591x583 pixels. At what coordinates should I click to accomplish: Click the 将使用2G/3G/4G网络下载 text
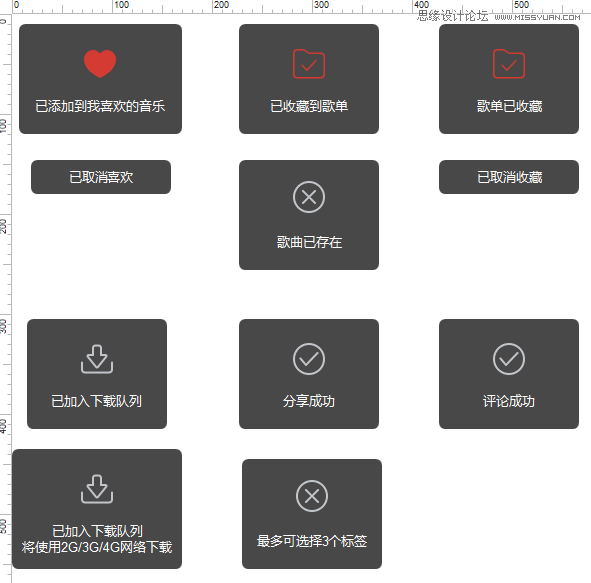[97, 547]
